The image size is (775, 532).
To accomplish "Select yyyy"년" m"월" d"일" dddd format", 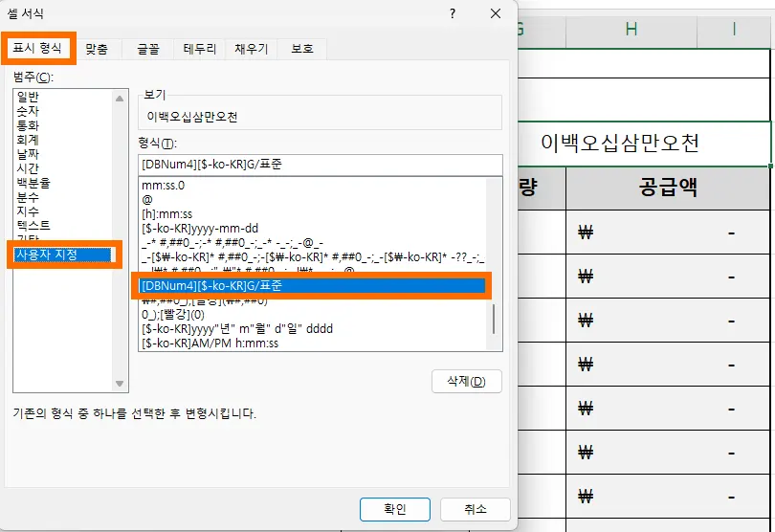I will point(312,329).
